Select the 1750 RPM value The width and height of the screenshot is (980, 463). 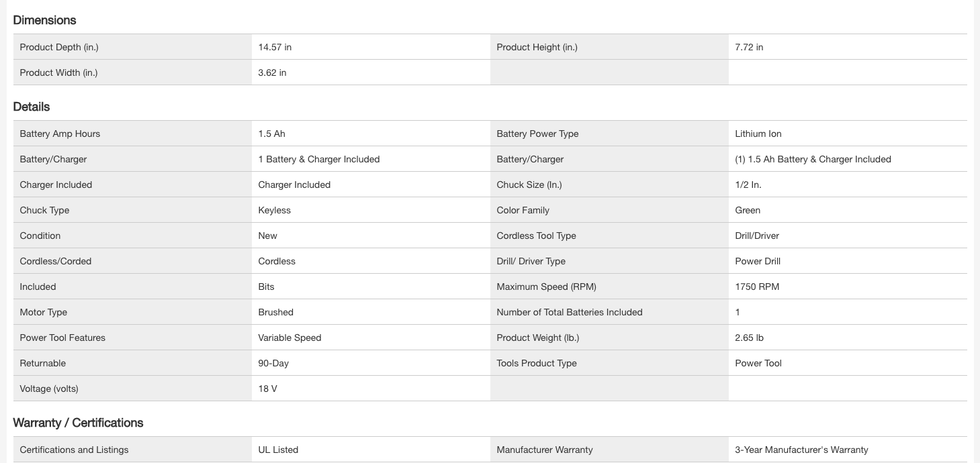pyautogui.click(x=757, y=287)
